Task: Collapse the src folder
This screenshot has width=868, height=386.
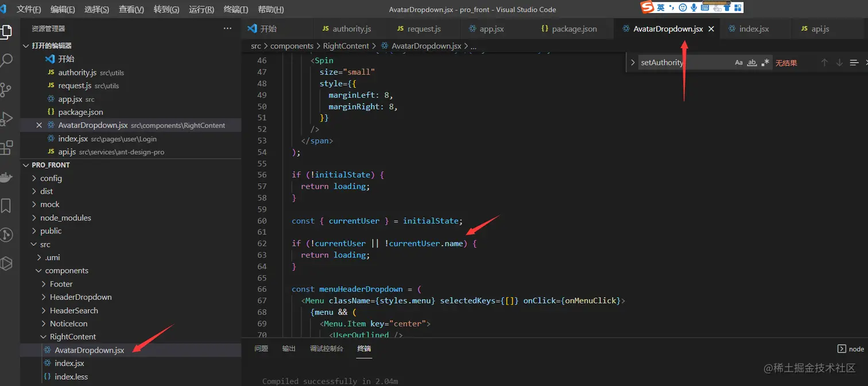Action: coord(131,244)
